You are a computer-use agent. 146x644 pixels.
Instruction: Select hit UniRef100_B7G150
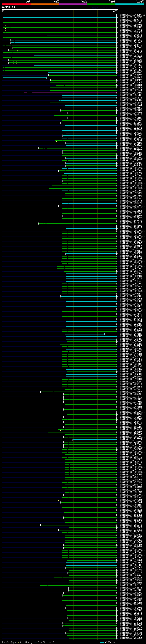coord(131,123)
